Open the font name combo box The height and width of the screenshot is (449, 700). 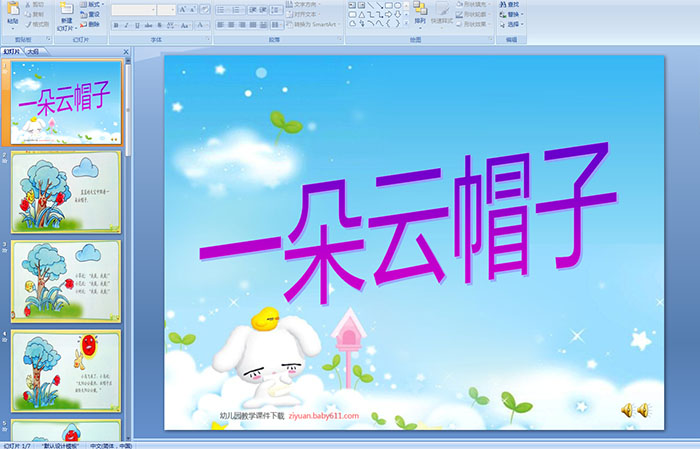pyautogui.click(x=134, y=10)
